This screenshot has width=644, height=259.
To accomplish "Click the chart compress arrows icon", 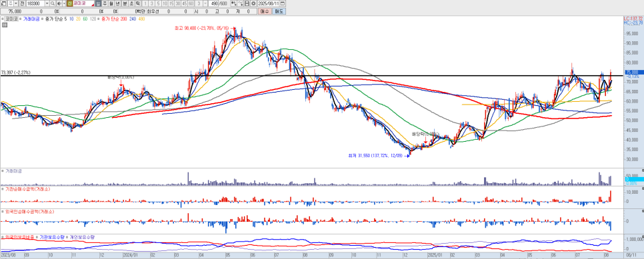I will 233,3.
